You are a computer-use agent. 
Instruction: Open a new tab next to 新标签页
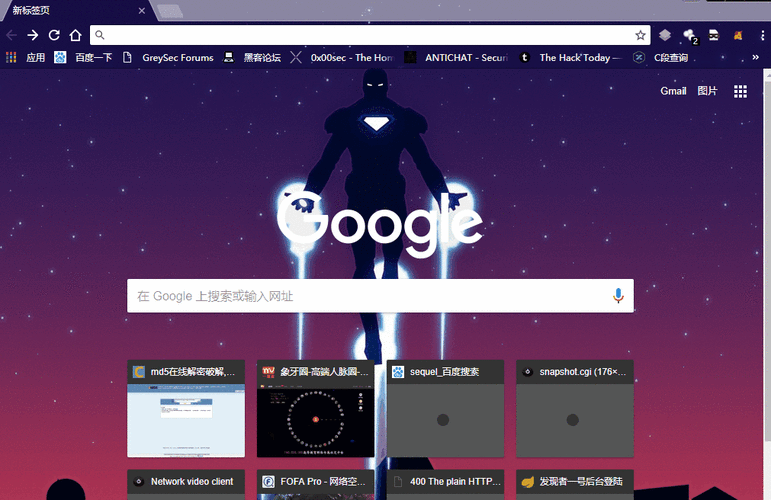(170, 11)
